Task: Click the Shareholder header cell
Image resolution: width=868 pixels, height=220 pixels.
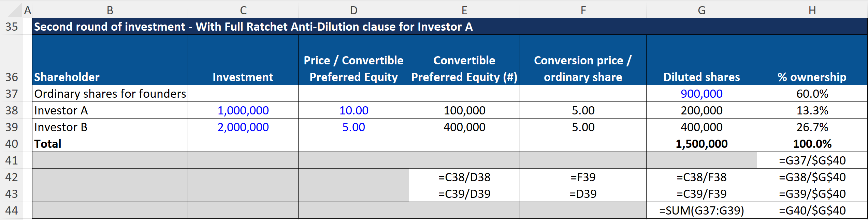Action: 110,60
